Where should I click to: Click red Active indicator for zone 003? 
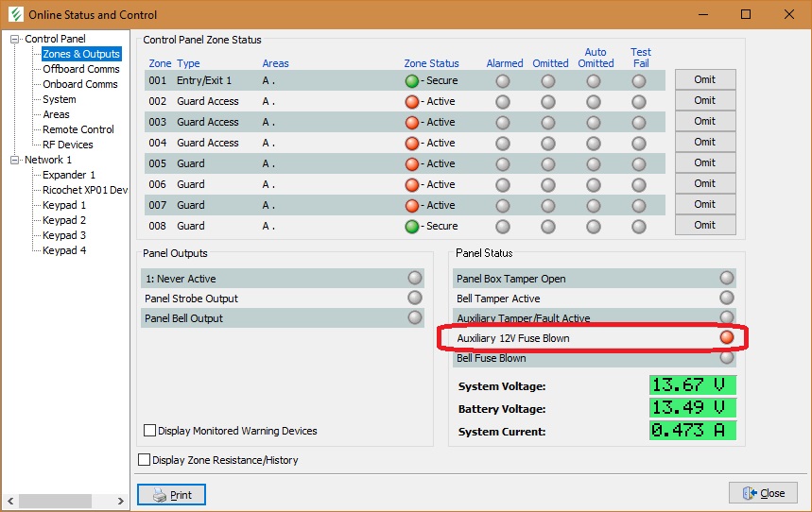tap(412, 123)
